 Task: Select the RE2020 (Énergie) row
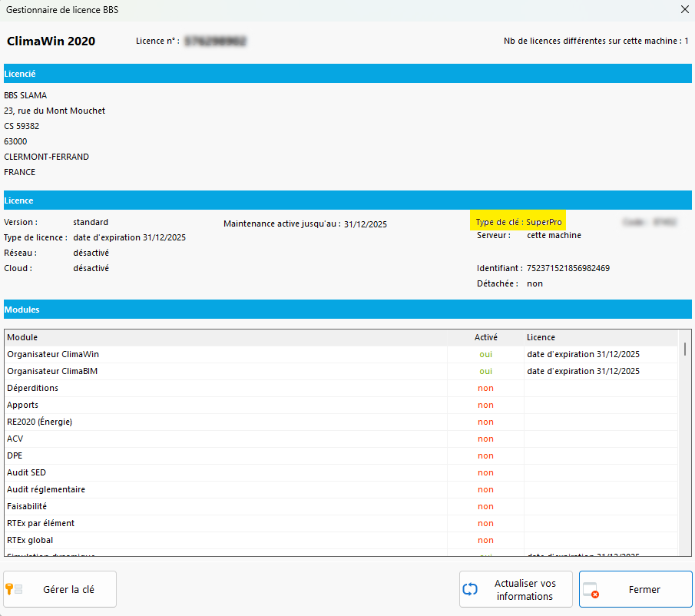coord(341,422)
